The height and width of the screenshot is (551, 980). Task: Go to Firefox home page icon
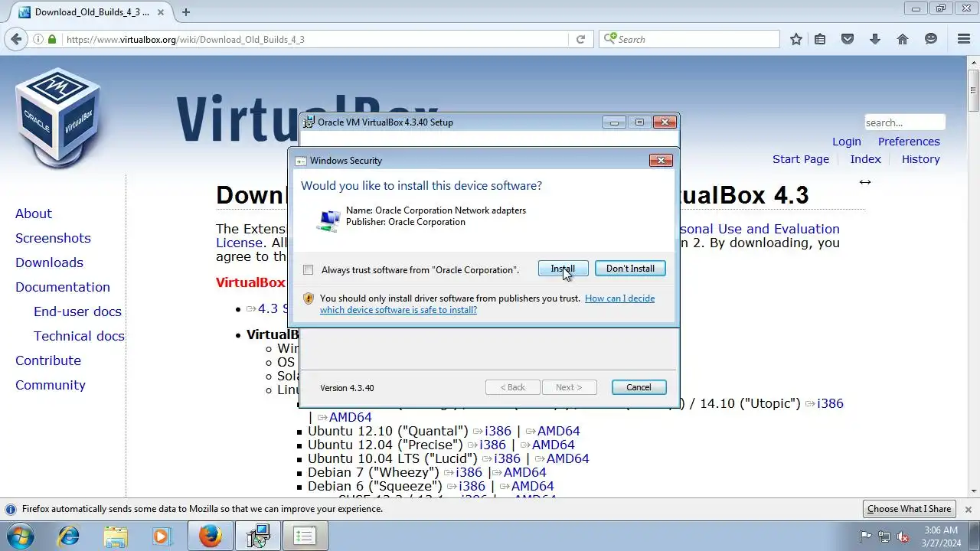click(903, 39)
